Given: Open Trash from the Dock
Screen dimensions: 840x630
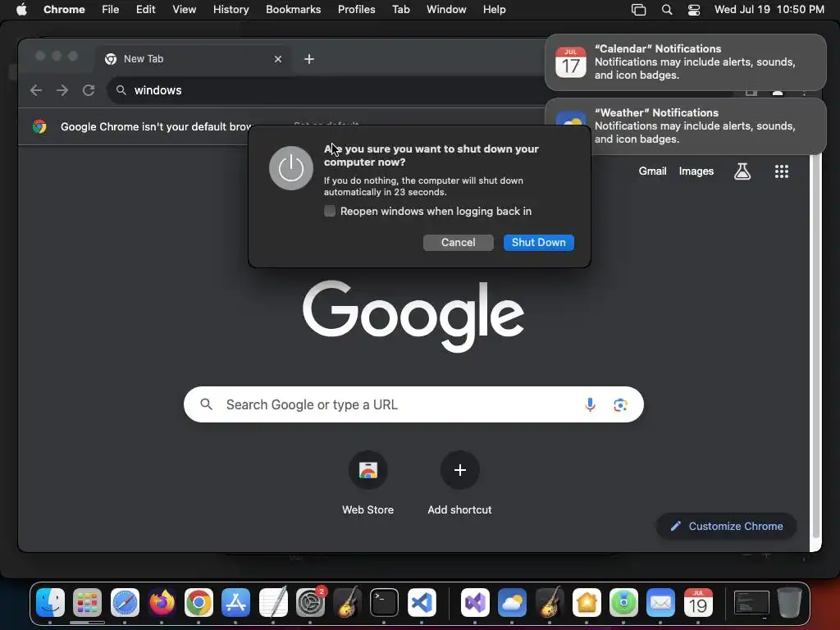Looking at the screenshot, I should click(x=789, y=603).
